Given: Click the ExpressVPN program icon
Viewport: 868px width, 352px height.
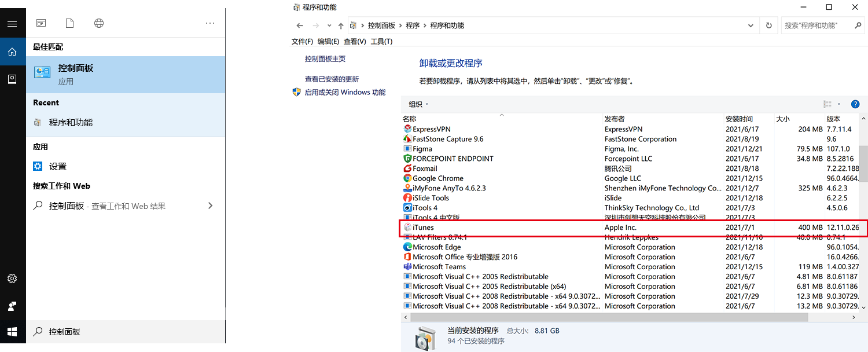Looking at the screenshot, I should pos(407,129).
